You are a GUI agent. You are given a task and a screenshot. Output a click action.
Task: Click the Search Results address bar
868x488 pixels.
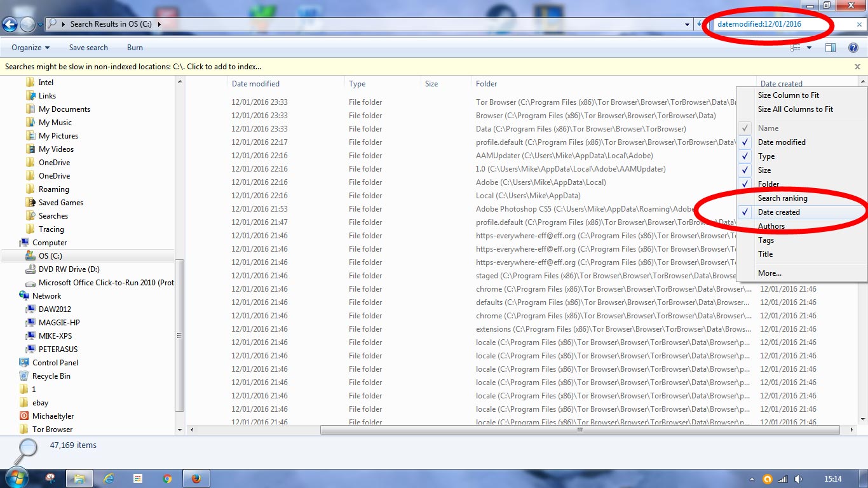tap(369, 24)
